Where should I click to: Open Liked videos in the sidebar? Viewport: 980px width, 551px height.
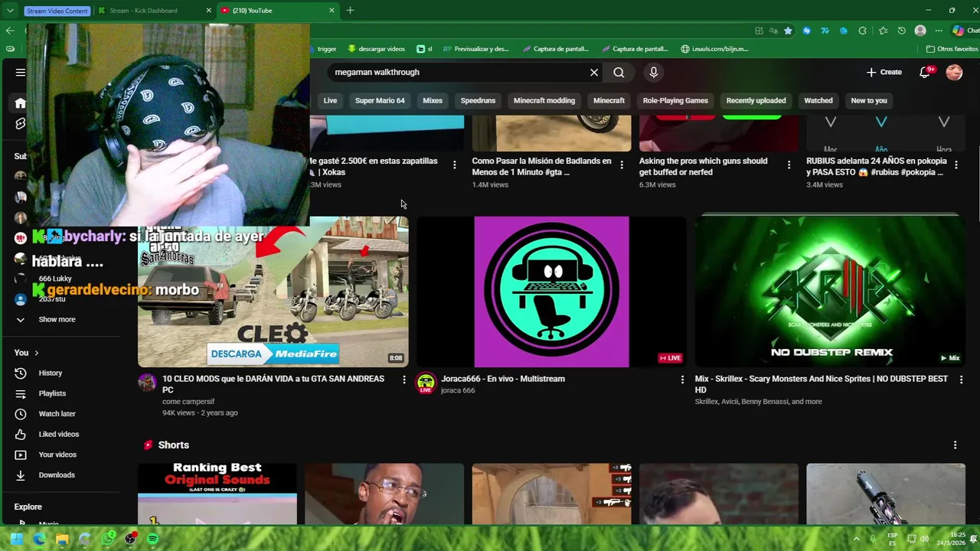tap(58, 434)
